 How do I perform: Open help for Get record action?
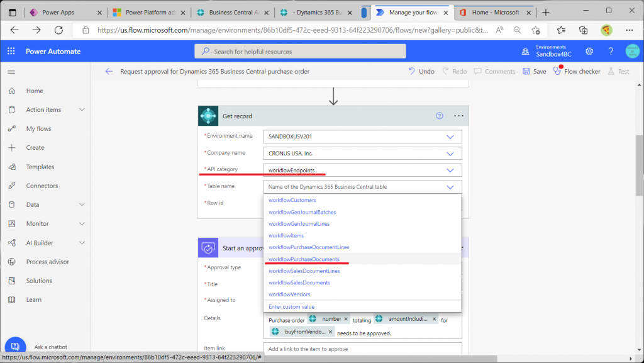[440, 116]
